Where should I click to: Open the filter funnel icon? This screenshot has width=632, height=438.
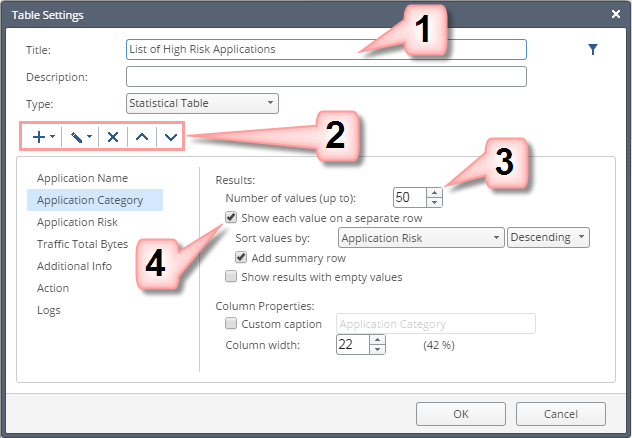click(593, 49)
